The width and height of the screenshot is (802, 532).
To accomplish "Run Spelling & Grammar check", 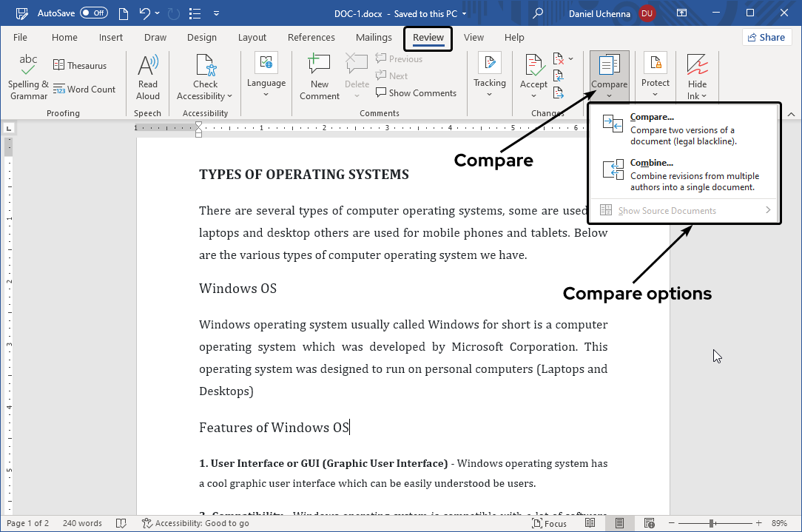I will tap(27, 77).
